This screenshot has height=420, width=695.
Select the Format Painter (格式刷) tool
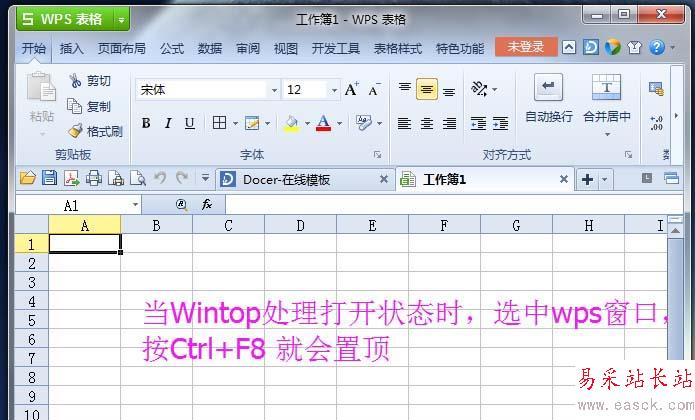coord(96,131)
